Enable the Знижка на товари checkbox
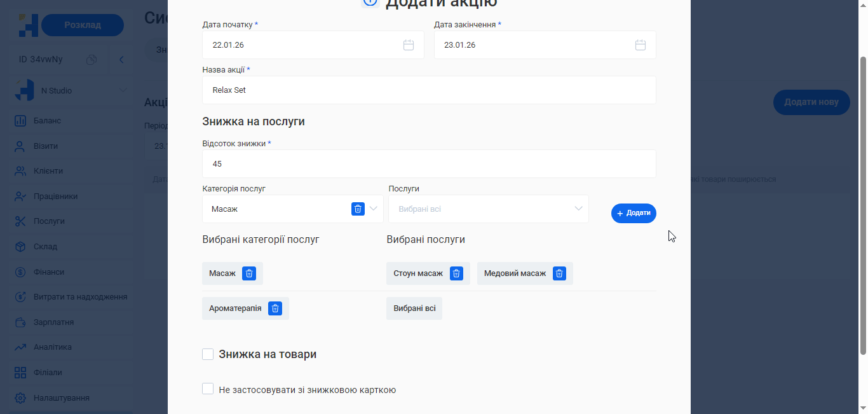 (x=208, y=354)
